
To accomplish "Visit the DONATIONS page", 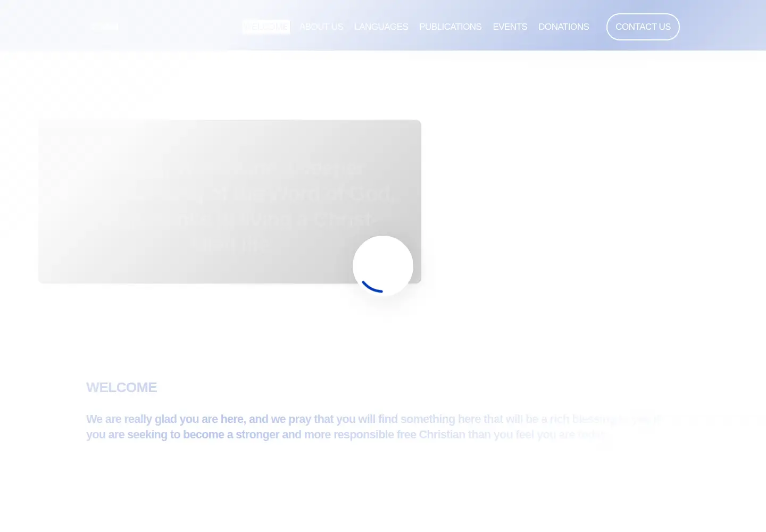I will click(x=564, y=27).
